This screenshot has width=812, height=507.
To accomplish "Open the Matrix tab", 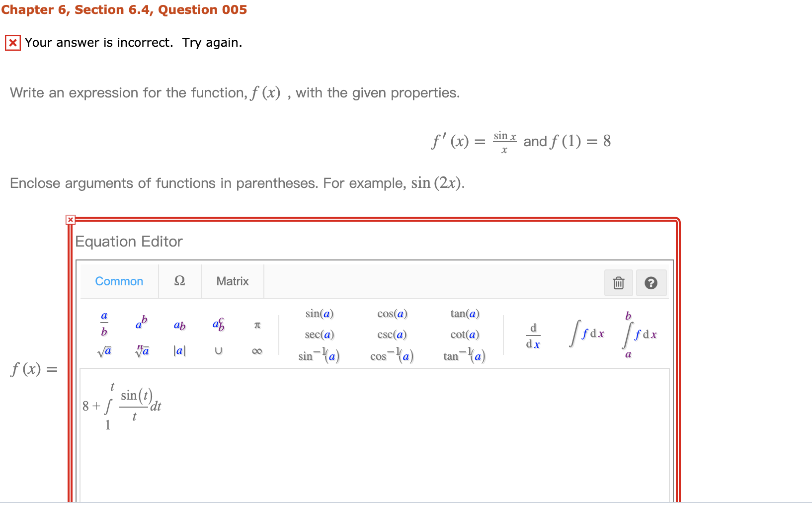I will pyautogui.click(x=232, y=281).
